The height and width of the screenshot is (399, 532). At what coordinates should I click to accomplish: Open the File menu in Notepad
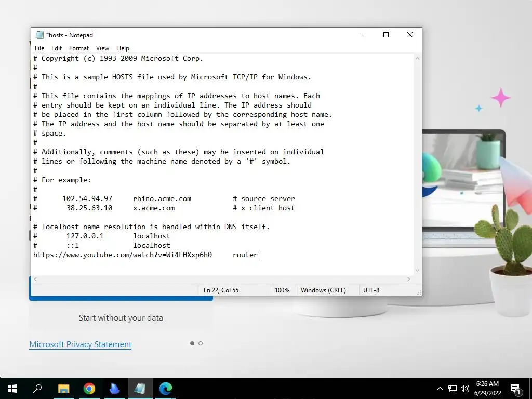click(39, 48)
